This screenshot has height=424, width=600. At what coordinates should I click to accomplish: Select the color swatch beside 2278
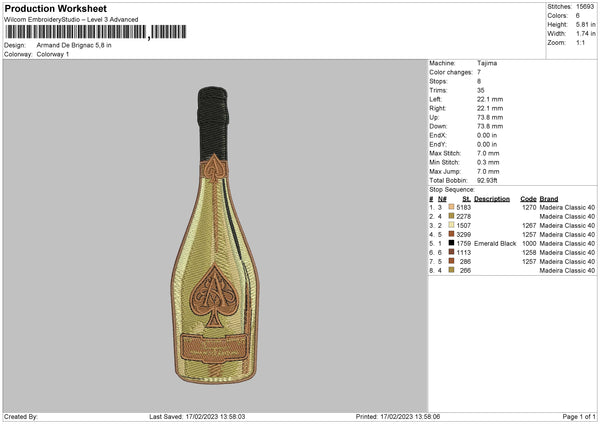point(451,216)
